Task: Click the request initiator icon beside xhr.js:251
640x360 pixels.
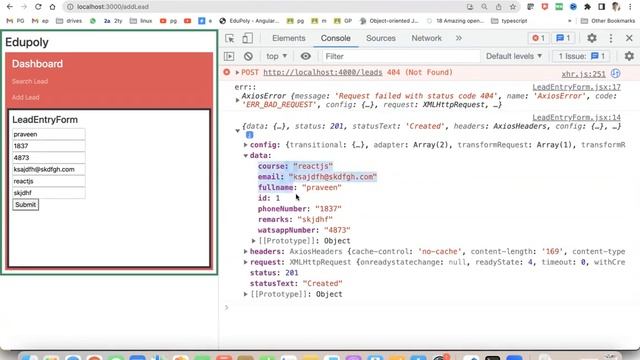Action: point(616,73)
